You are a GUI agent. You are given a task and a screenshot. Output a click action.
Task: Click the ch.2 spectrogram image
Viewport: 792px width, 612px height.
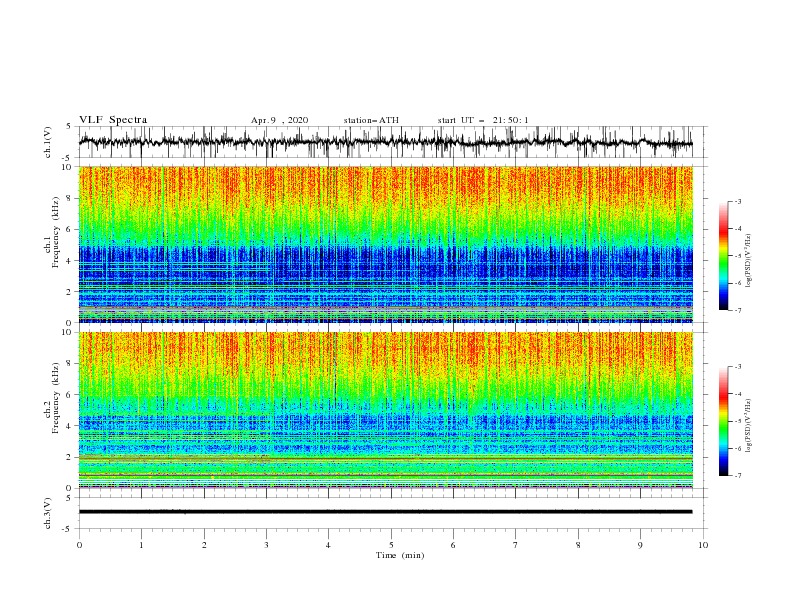385,410
